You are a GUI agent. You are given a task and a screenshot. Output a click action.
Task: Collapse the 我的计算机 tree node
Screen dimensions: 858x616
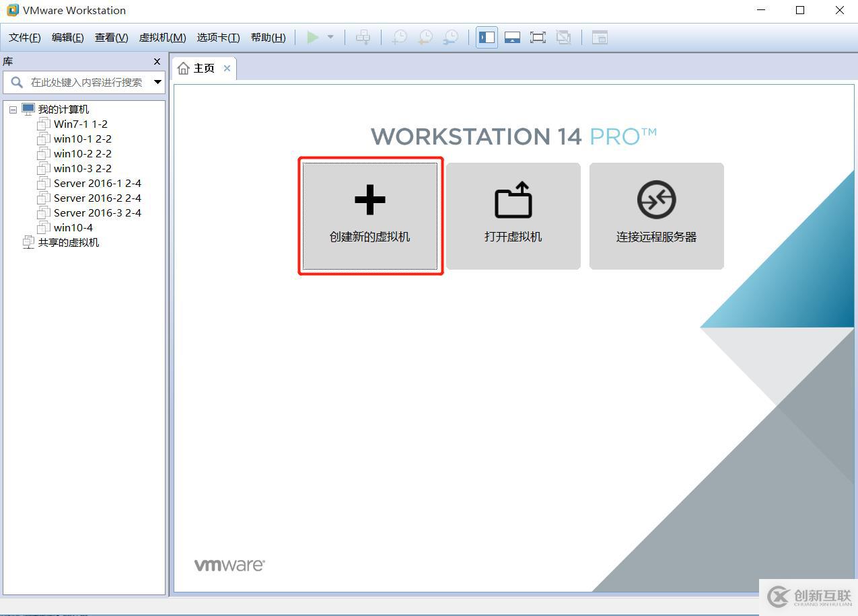click(x=13, y=110)
